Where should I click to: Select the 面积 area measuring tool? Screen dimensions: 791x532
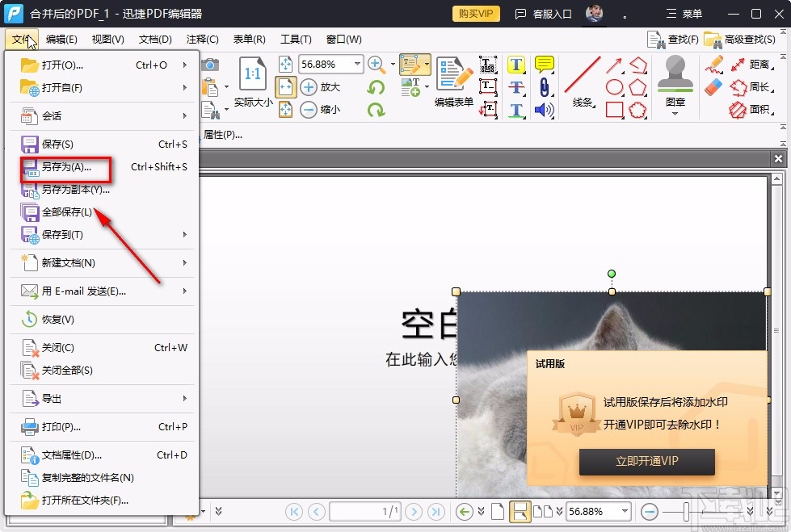tap(751, 110)
